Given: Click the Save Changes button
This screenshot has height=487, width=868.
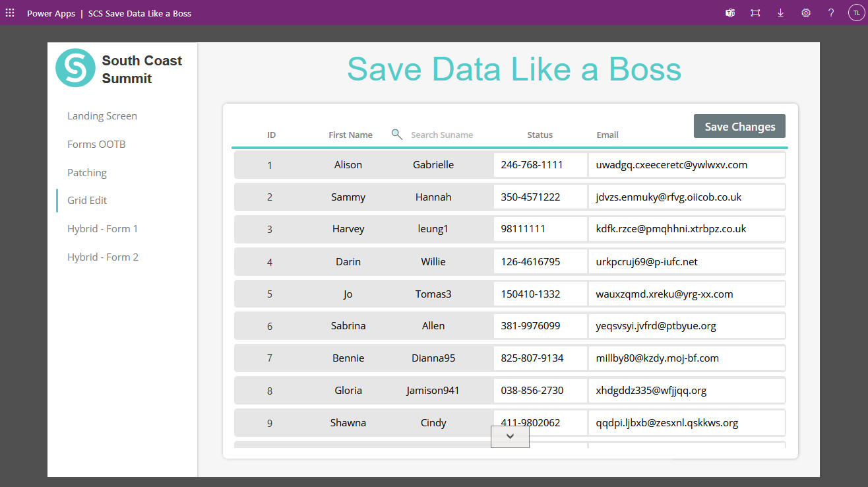Looking at the screenshot, I should [739, 126].
